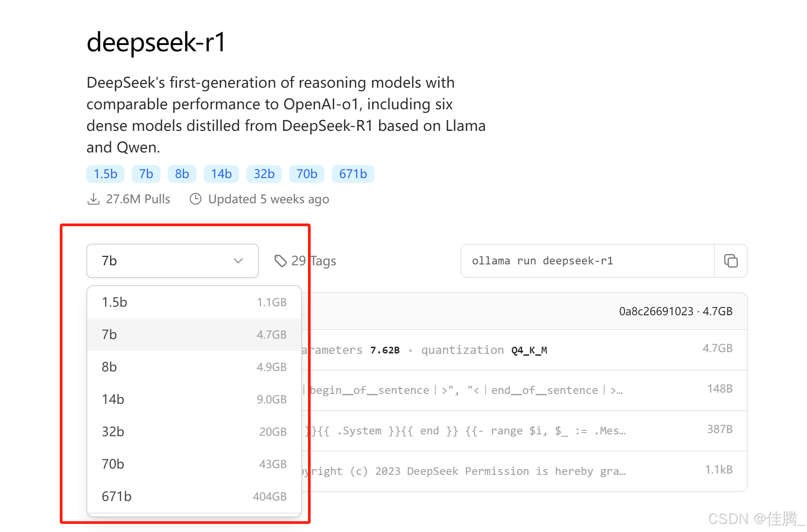Choose the 7b option at 4.7GB

point(194,335)
